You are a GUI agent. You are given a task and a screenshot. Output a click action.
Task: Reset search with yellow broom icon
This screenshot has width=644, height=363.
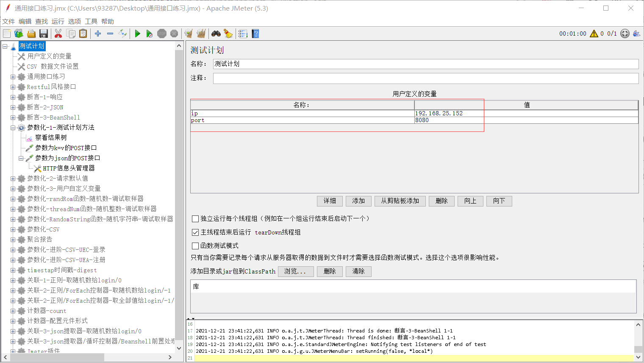click(228, 34)
